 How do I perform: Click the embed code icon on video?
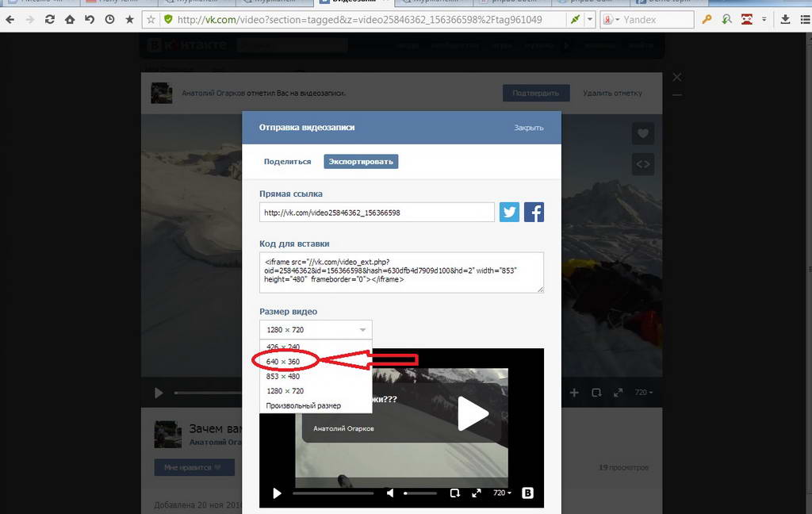click(x=642, y=164)
